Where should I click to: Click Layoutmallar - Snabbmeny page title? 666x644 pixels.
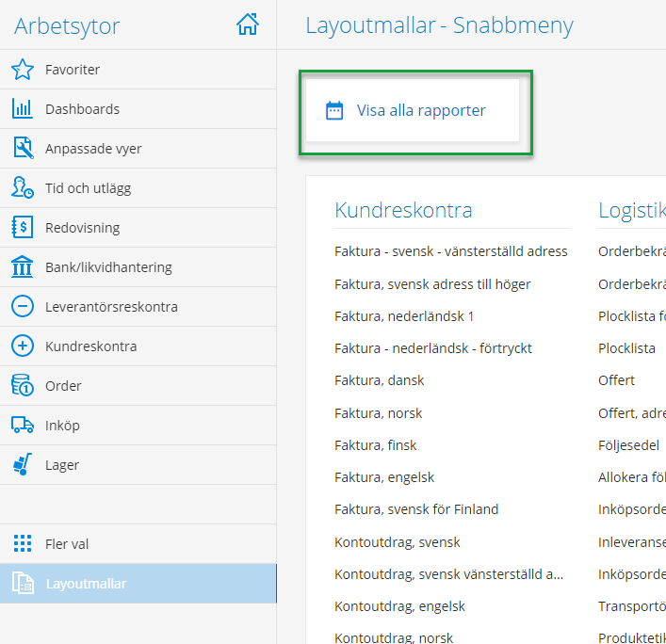point(439,25)
